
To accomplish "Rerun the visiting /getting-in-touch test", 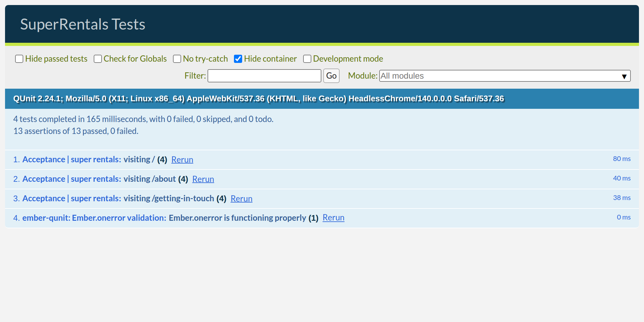I will (241, 198).
